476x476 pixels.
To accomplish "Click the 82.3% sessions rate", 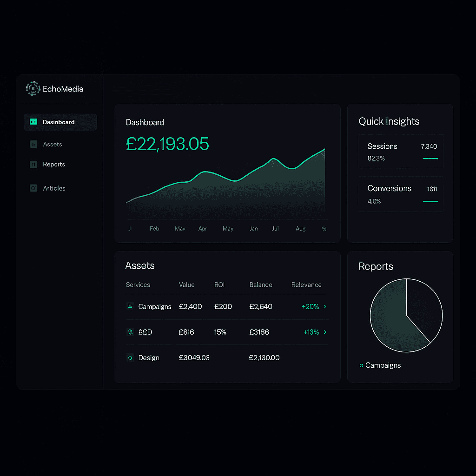I will click(x=376, y=158).
